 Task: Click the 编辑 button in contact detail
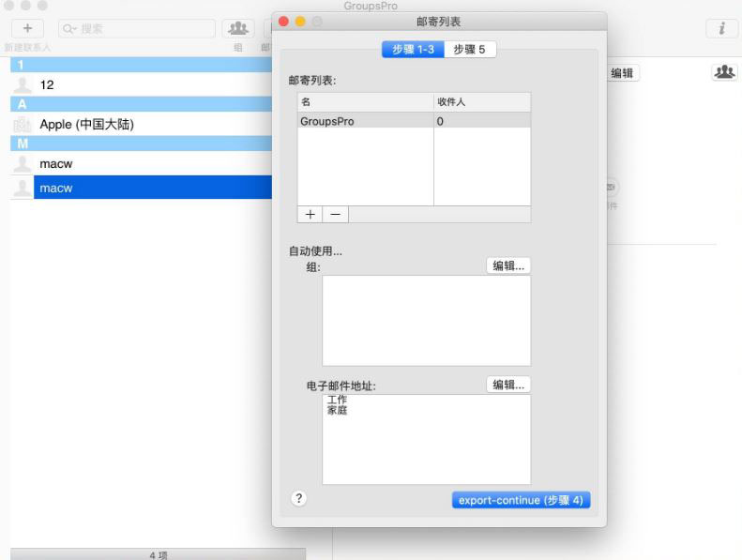622,73
